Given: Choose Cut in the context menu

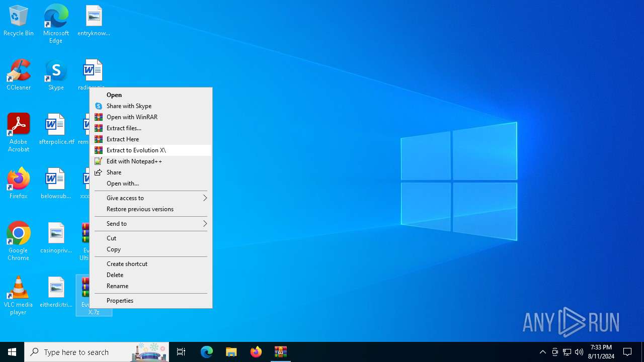Looking at the screenshot, I should click(x=151, y=238).
